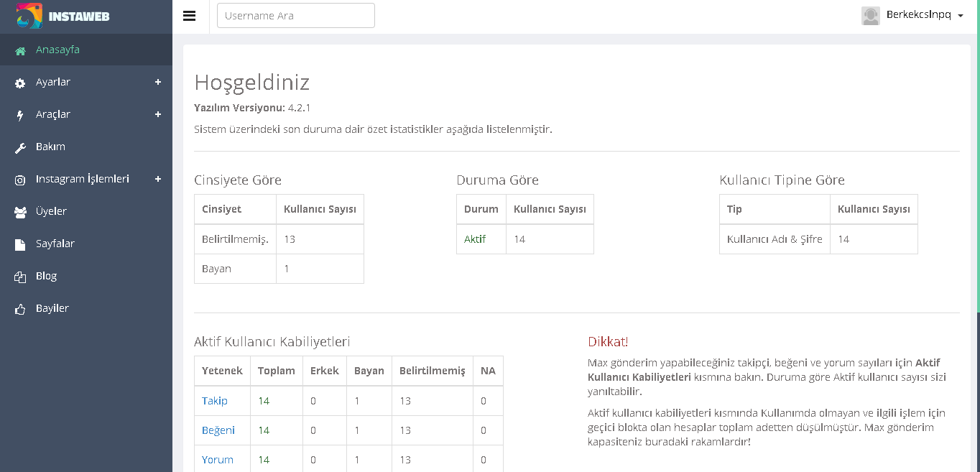Open the Bakım menu item
This screenshot has height=472, width=980.
click(x=86, y=147)
